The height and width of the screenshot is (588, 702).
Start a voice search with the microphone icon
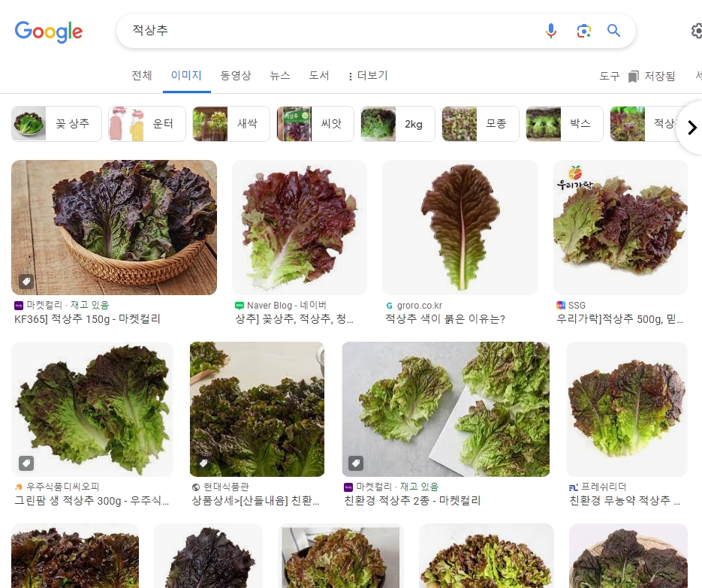coord(551,31)
